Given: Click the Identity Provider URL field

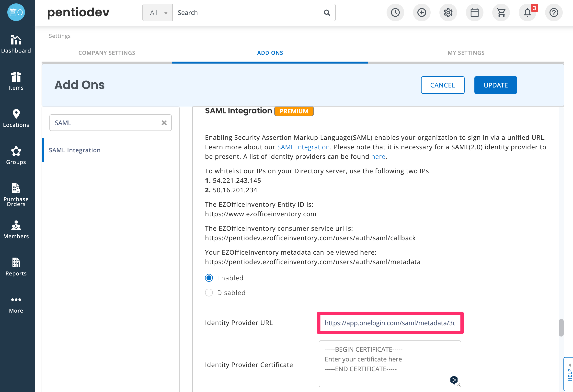Looking at the screenshot, I should [x=390, y=323].
